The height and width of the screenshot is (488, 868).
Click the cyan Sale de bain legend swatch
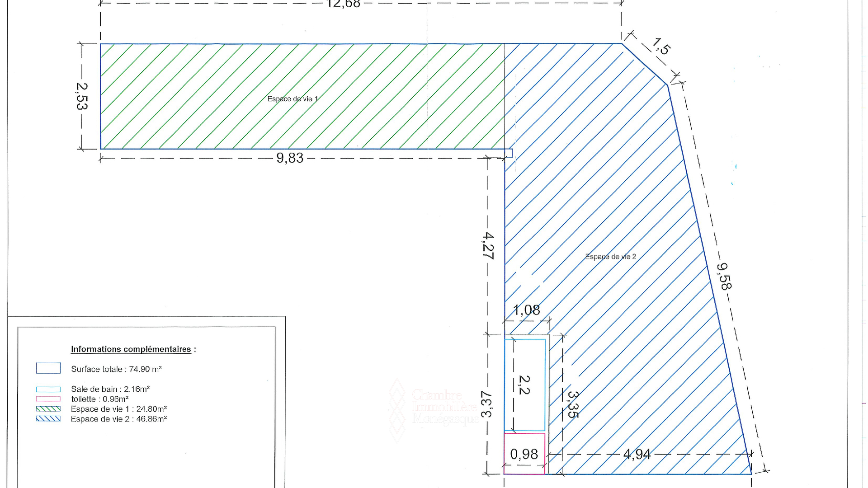point(48,389)
